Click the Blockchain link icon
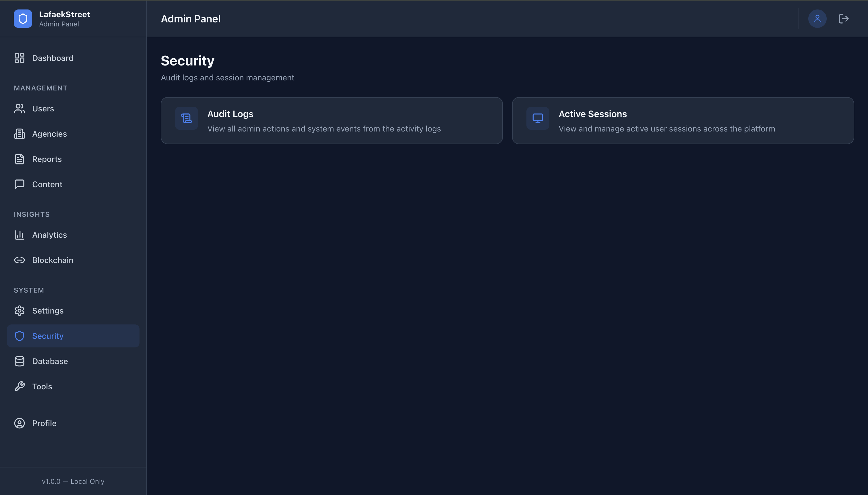 pos(19,260)
